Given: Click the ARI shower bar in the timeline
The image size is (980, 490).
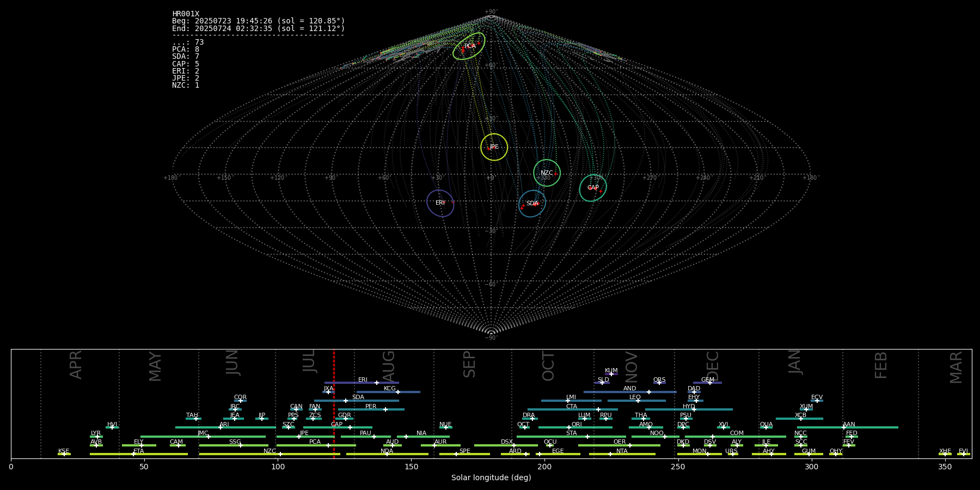Looking at the screenshot, I should point(225,427).
